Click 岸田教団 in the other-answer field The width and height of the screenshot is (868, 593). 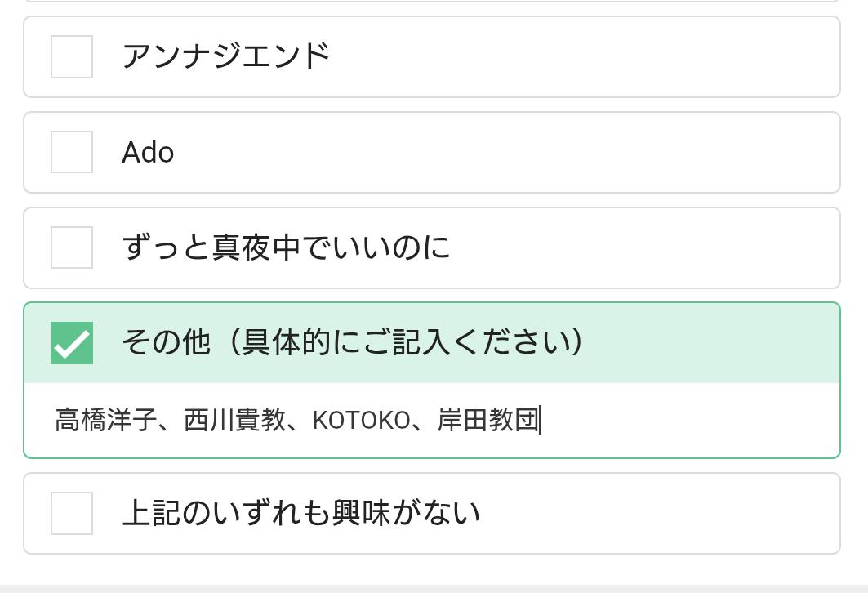pyautogui.click(x=487, y=420)
